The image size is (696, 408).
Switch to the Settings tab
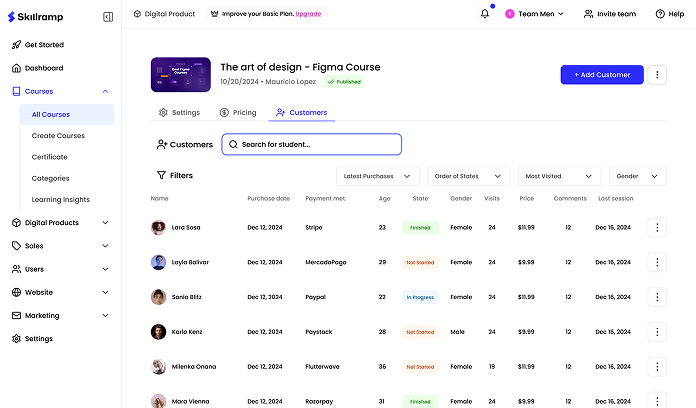(179, 113)
